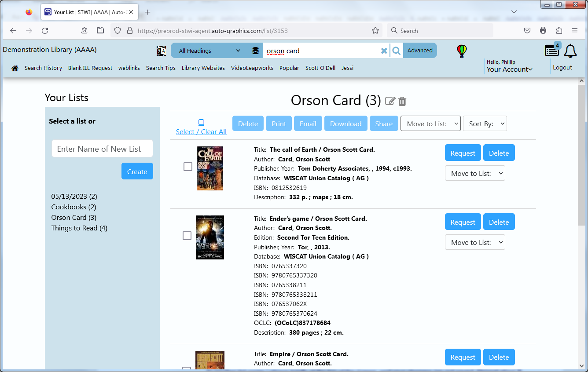This screenshot has height=372, width=588.
Task: Bookmark this page with star icon
Action: [x=375, y=31]
